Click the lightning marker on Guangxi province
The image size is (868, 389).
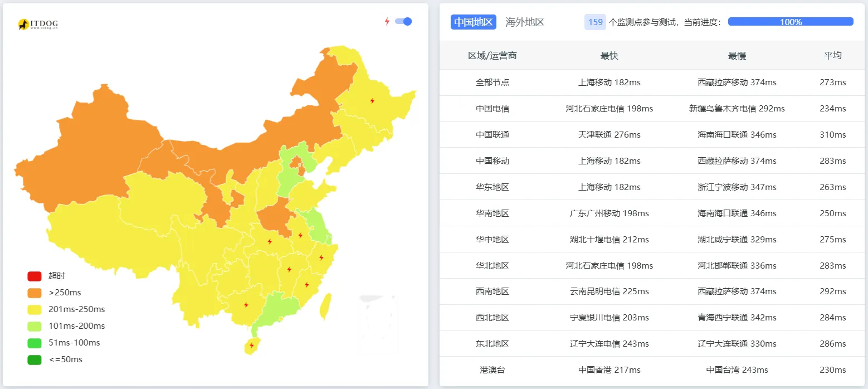pyautogui.click(x=247, y=305)
